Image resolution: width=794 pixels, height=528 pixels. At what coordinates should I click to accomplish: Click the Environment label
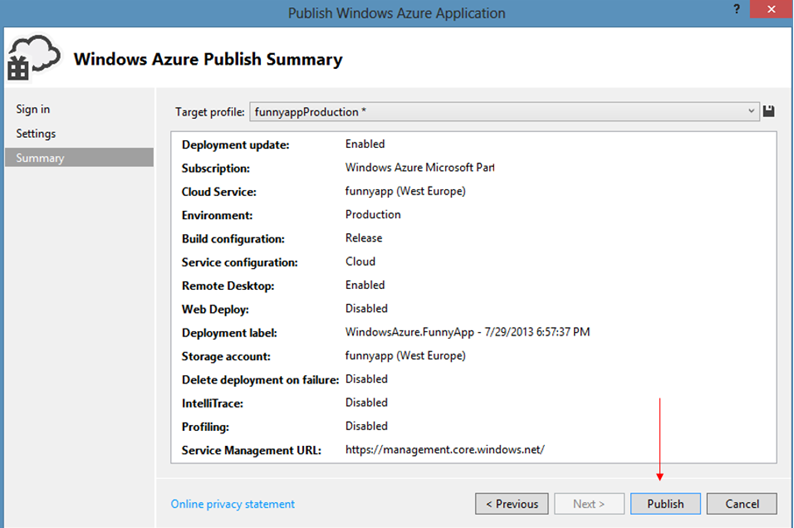coord(217,215)
